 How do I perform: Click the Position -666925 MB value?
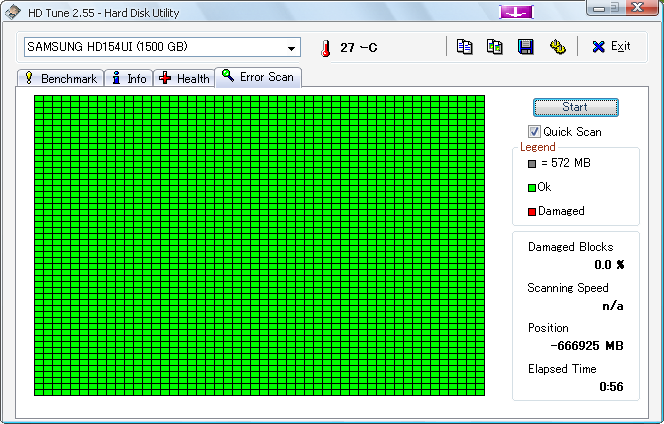[587, 346]
